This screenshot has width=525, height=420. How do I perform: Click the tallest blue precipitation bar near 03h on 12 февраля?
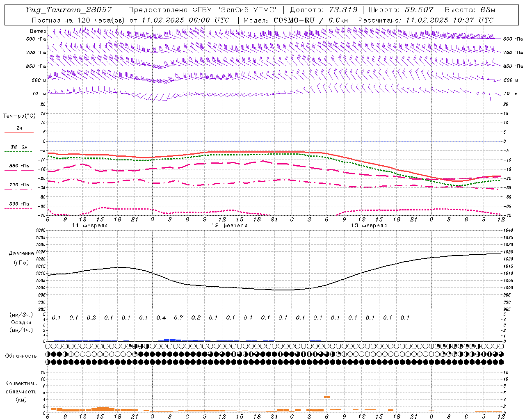[173, 340]
